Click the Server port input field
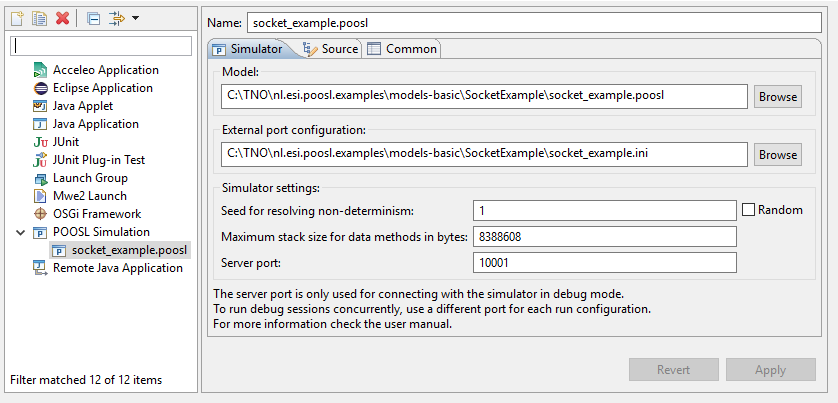Screen dimensions: 838x403 [604, 263]
